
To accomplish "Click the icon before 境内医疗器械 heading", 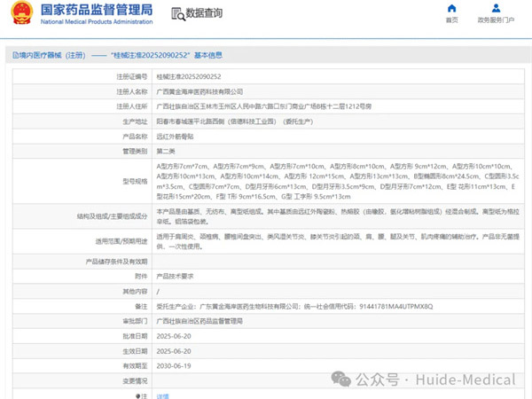I will 6,54.
